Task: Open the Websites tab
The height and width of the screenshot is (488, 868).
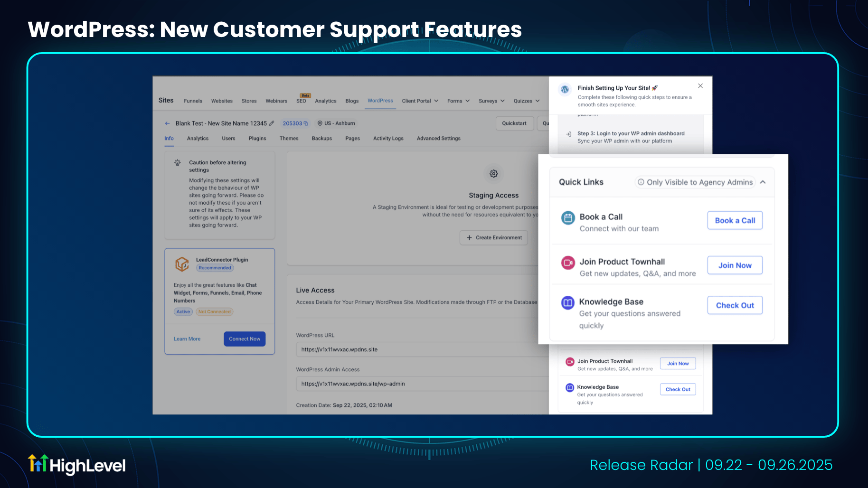Action: click(222, 101)
